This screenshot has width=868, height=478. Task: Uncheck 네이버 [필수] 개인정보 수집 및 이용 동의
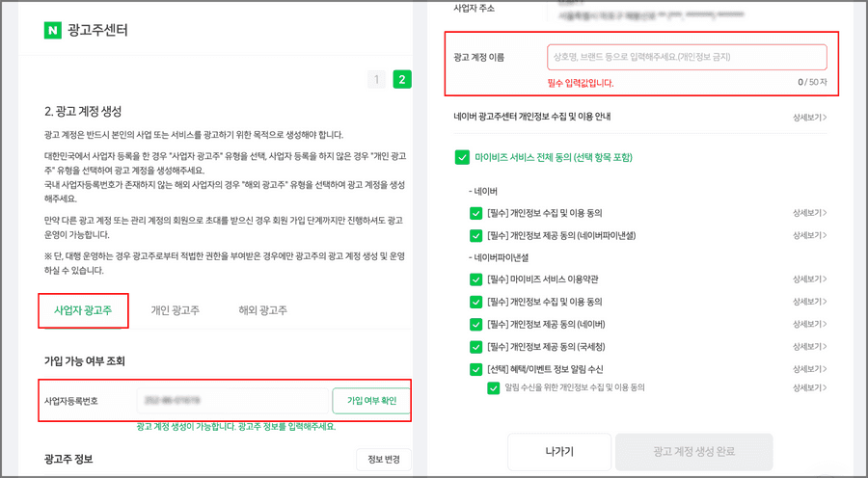click(475, 213)
